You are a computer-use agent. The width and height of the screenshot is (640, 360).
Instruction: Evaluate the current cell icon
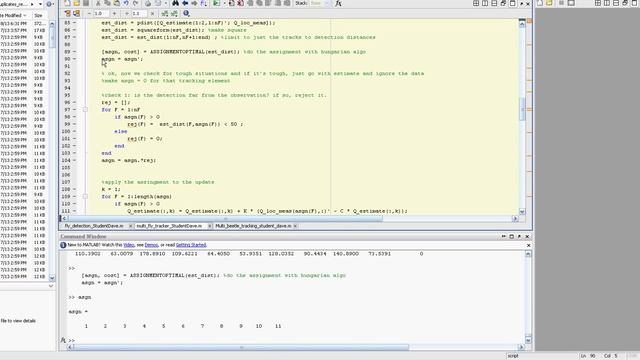pyautogui.click(x=68, y=13)
